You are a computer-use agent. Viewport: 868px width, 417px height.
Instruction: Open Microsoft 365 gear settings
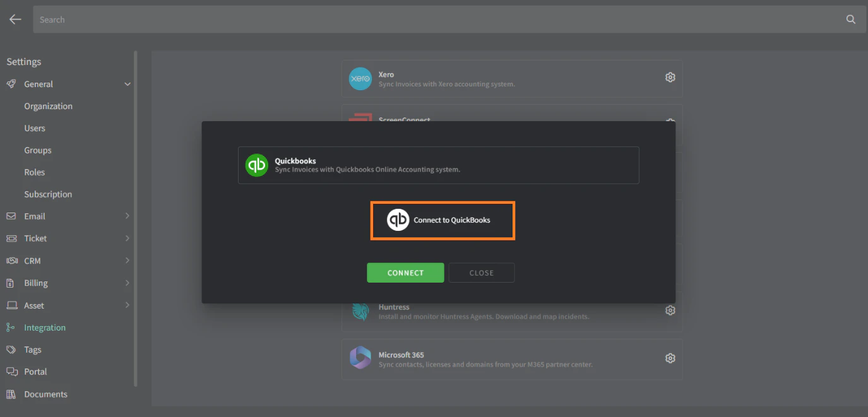point(670,358)
